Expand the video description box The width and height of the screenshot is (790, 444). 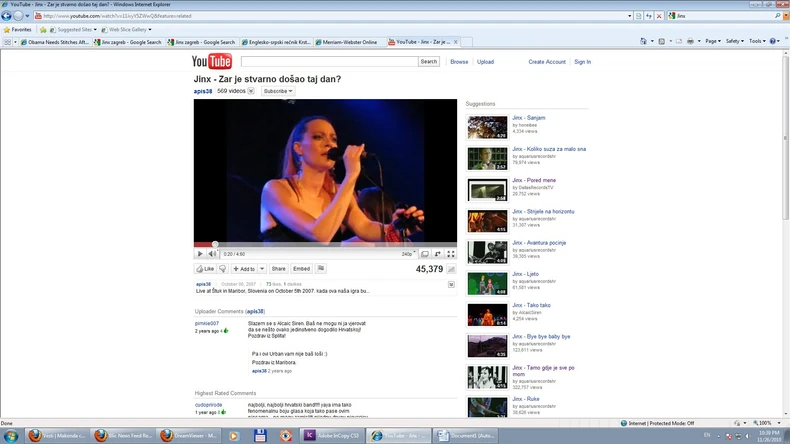[x=451, y=285]
